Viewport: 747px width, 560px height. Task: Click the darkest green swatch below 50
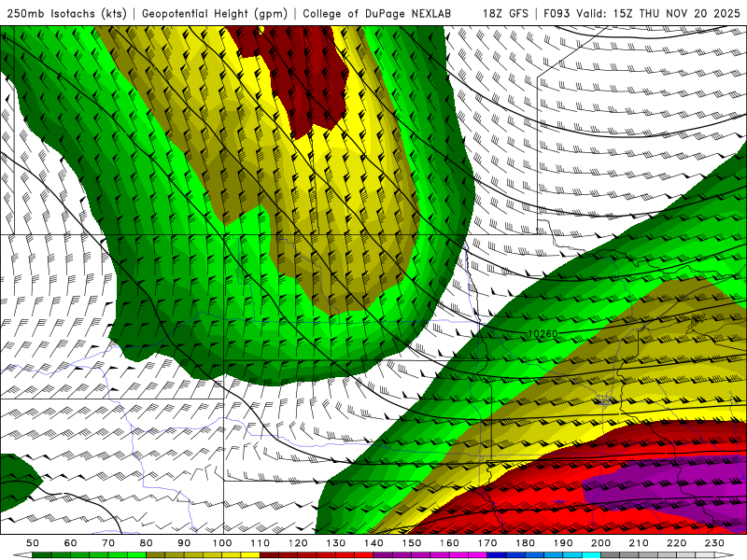tap(42, 555)
